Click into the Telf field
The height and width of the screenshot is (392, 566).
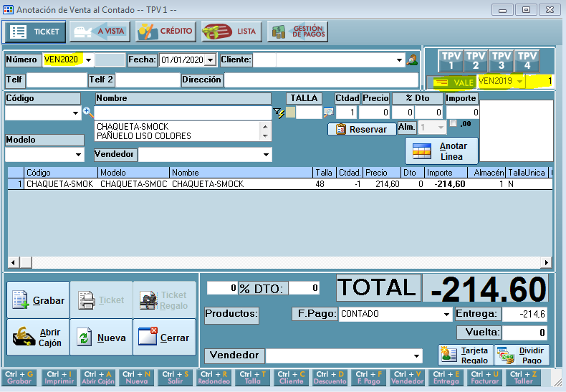point(57,80)
